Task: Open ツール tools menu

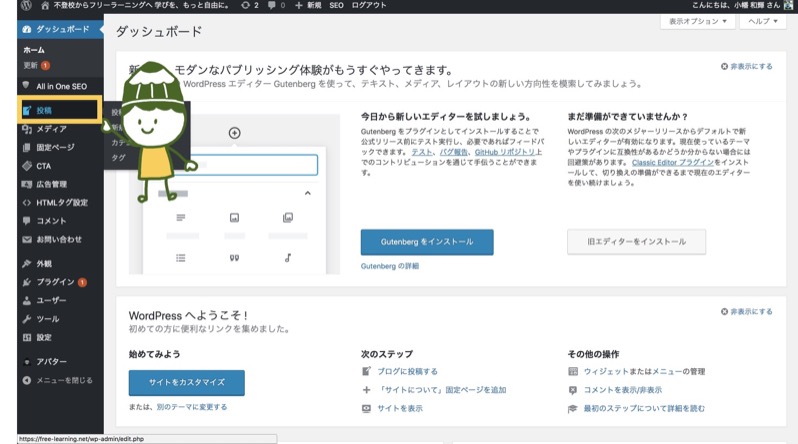Action: 60,319
